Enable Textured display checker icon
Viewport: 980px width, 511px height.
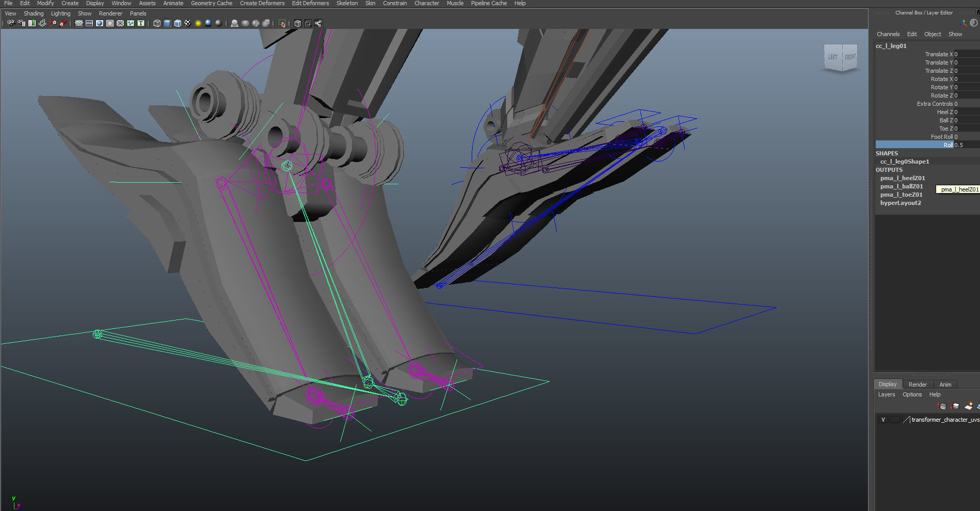(x=188, y=23)
